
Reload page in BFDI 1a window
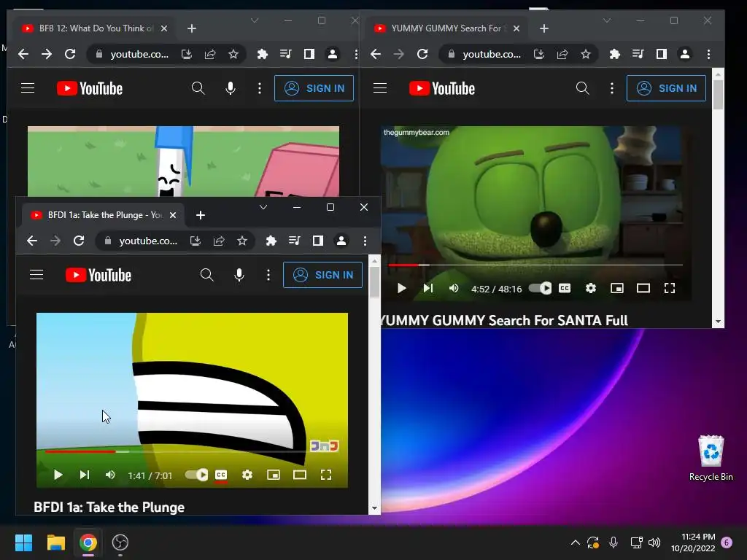coord(79,241)
